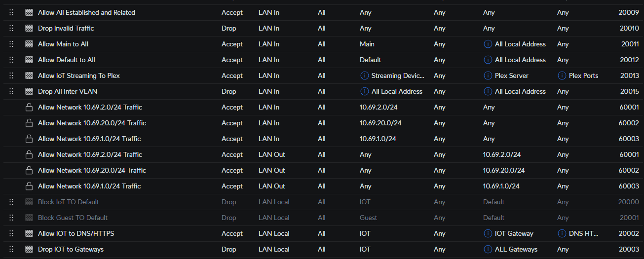Image resolution: width=644 pixels, height=259 pixels.
Task: Click drag handle for Drop All Inter VLAN
Action: [x=11, y=91]
